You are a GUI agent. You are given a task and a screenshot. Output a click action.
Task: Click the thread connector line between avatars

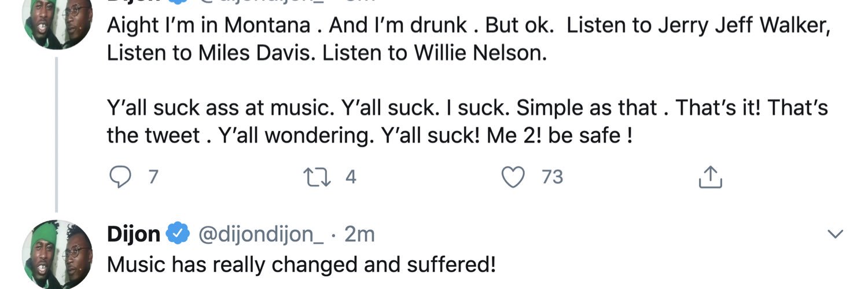(56, 134)
